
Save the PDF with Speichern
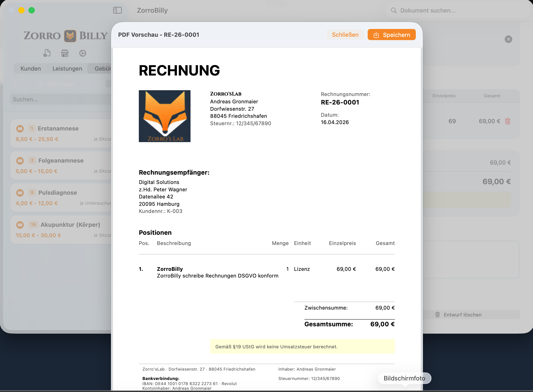point(392,35)
